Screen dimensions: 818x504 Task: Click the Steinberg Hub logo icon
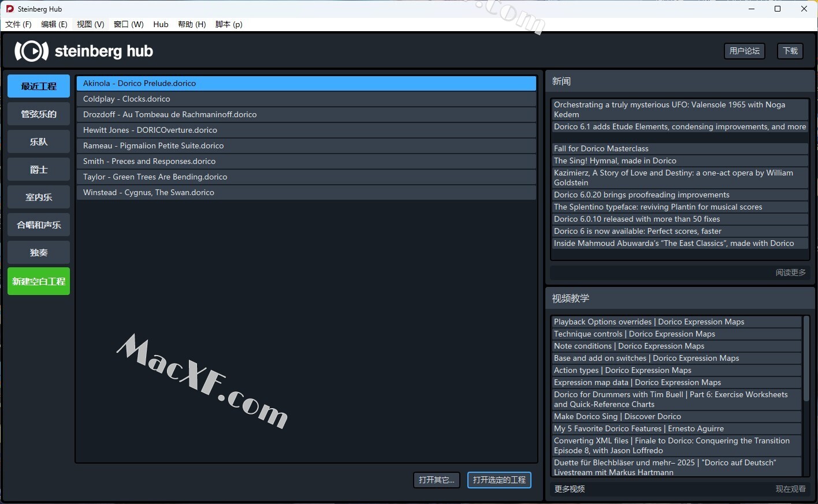(31, 51)
